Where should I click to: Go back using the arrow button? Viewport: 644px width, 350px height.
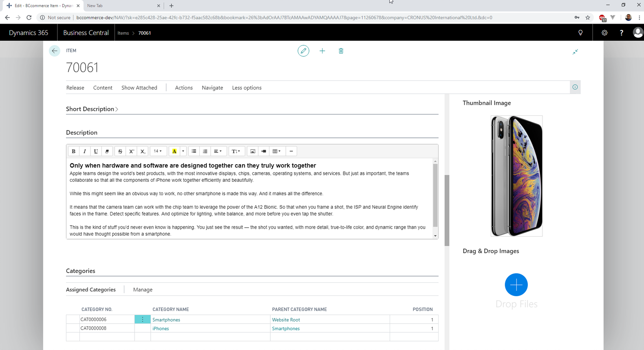[55, 51]
